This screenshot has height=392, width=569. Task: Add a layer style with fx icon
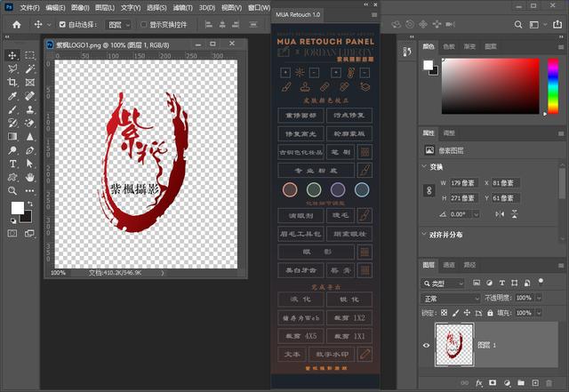[x=479, y=383]
